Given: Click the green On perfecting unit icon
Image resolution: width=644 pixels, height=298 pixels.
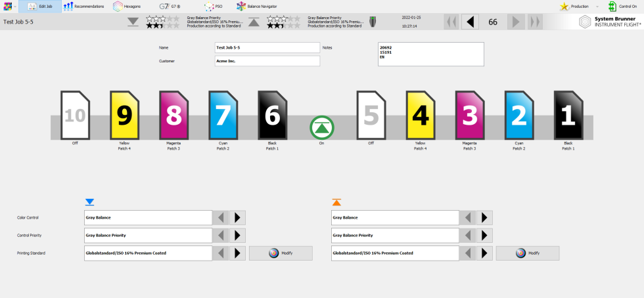Looking at the screenshot, I should [x=322, y=127].
